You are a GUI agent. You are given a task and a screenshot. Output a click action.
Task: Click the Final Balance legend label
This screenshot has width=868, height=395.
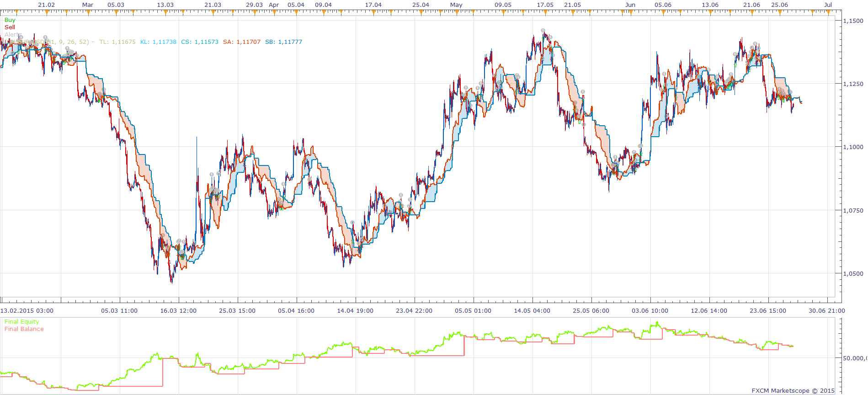[x=24, y=329]
